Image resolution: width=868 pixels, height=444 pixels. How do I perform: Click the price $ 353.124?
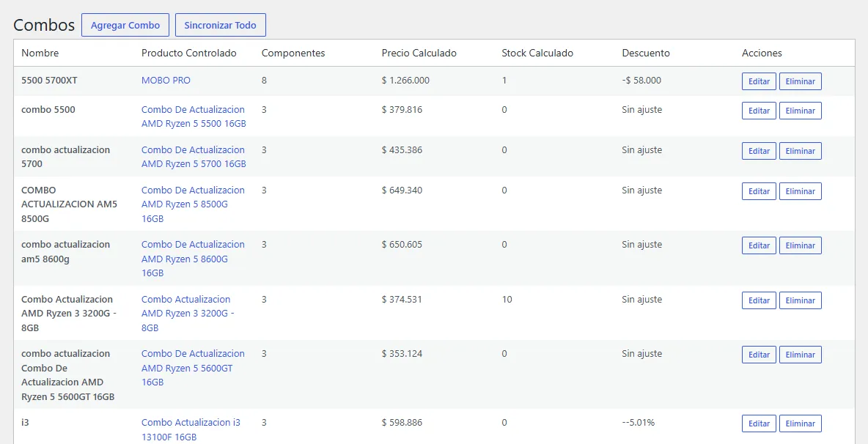click(402, 353)
